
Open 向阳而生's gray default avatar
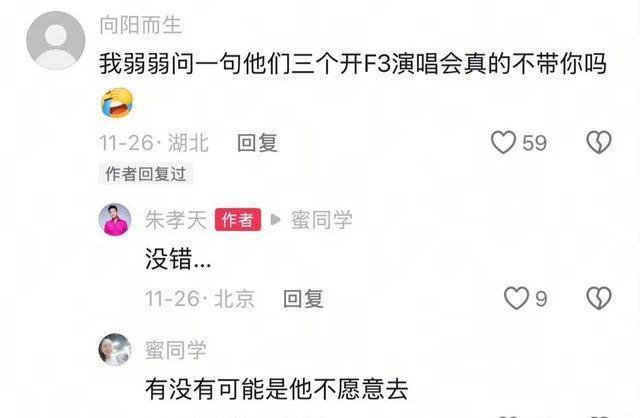click(x=56, y=40)
